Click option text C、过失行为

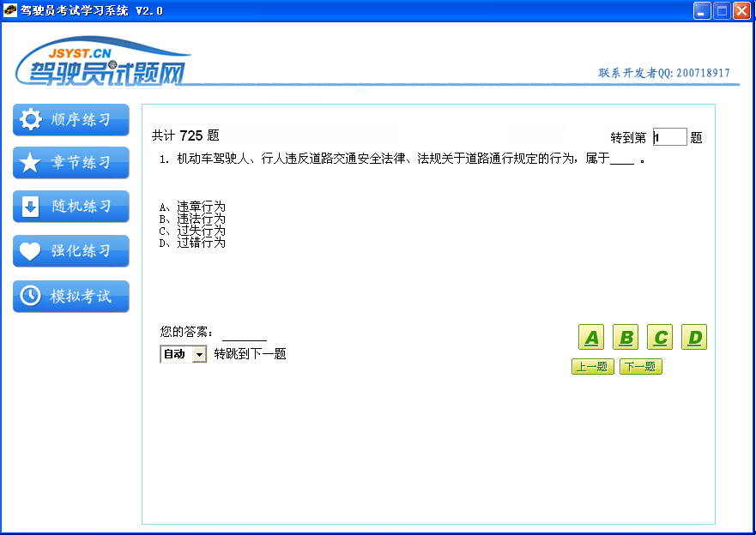[192, 231]
